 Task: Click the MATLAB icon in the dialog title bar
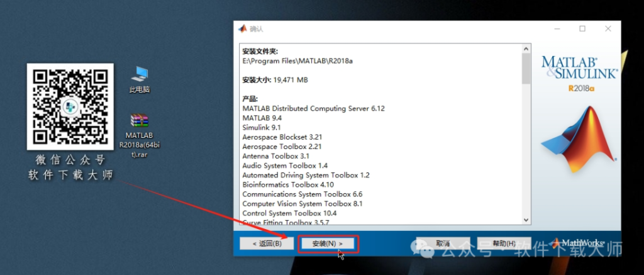click(242, 29)
